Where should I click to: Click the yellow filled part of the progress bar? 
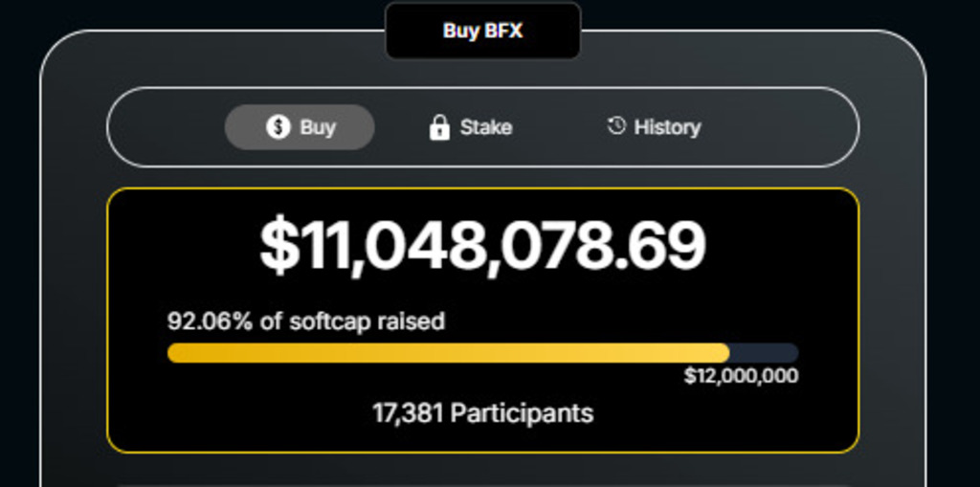point(448,353)
